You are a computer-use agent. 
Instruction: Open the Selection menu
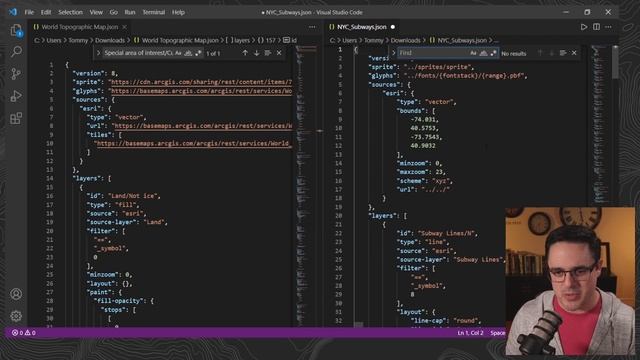70,12
